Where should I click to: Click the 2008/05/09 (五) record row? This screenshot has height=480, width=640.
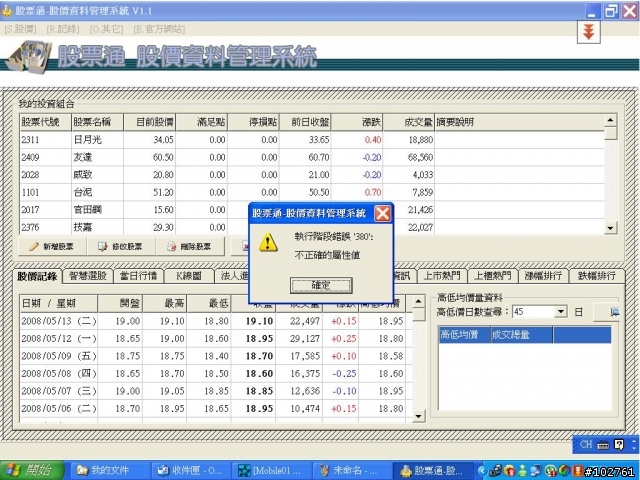pos(216,356)
